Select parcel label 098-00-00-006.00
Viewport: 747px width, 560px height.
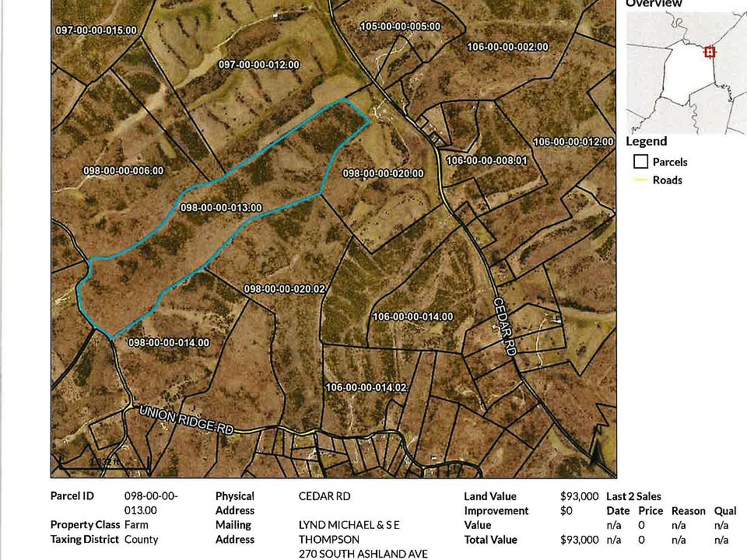124,170
